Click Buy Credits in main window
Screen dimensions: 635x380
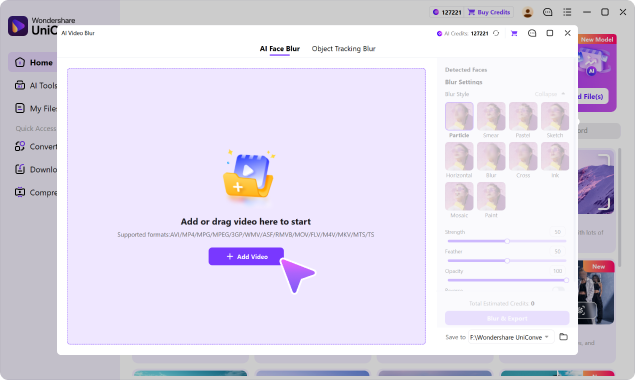tap(489, 12)
